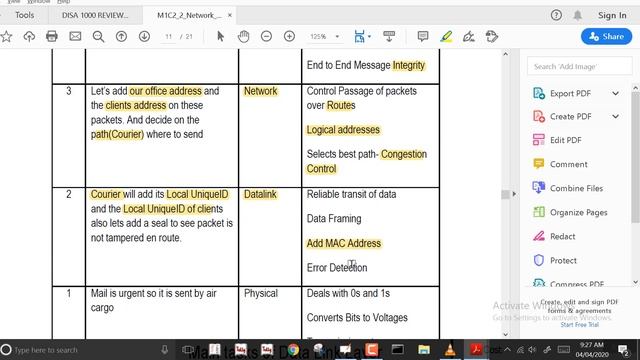Open help question mark icon
Viewport: 640px width, 360px height.
[556, 15]
